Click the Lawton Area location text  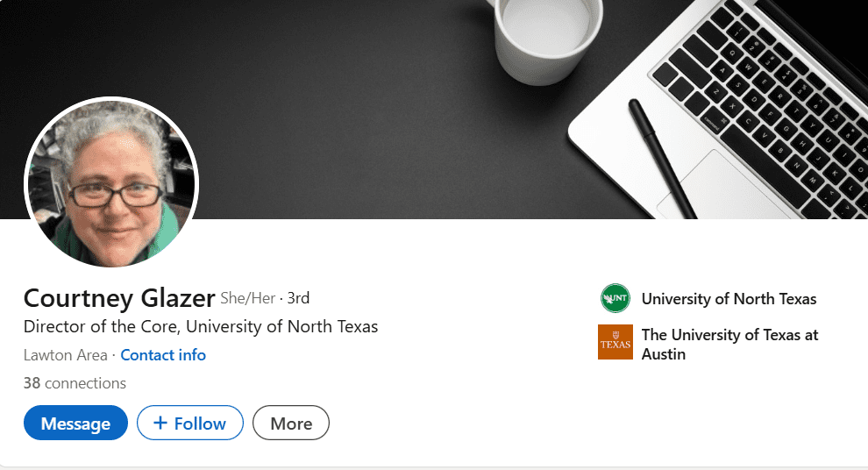tap(66, 355)
